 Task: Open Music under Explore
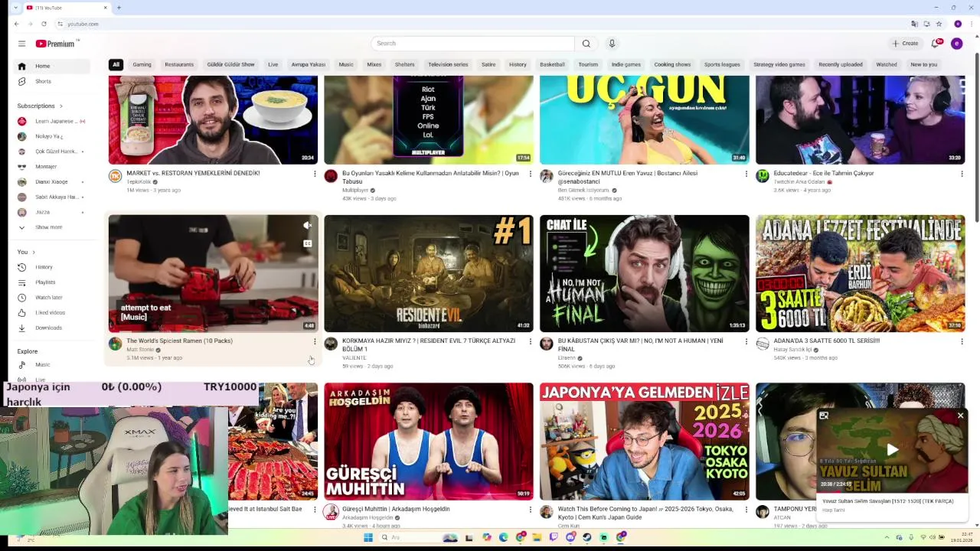52,365
